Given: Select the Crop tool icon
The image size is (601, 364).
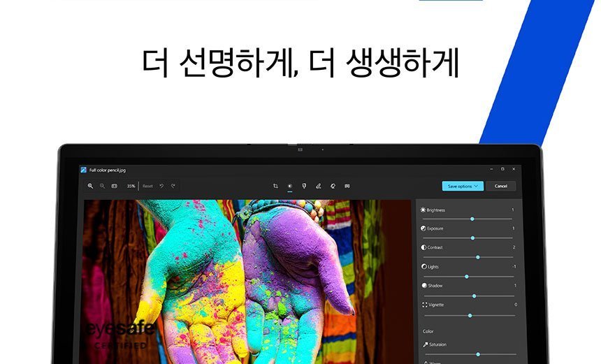Looking at the screenshot, I should pyautogui.click(x=275, y=186).
